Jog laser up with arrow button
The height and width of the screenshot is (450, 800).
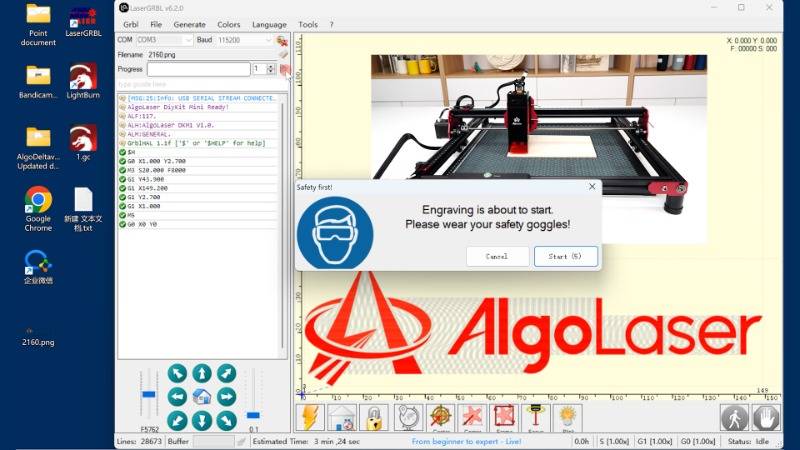point(202,373)
